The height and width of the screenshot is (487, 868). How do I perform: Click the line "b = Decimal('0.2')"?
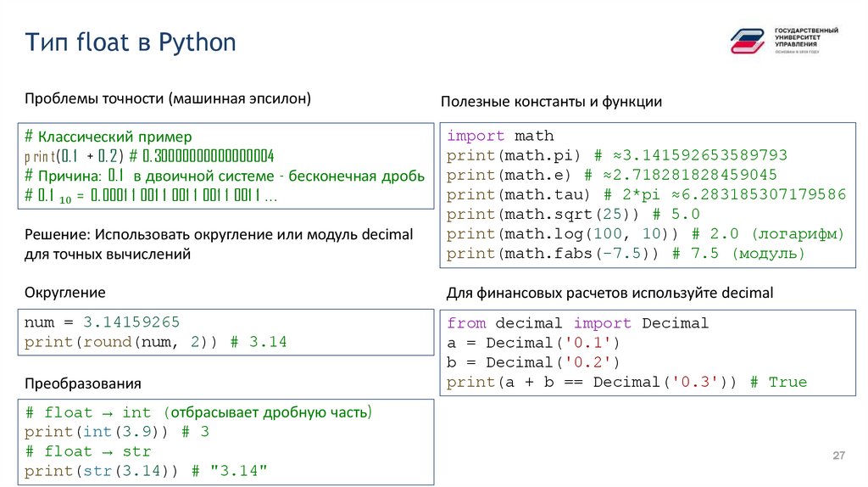point(533,362)
